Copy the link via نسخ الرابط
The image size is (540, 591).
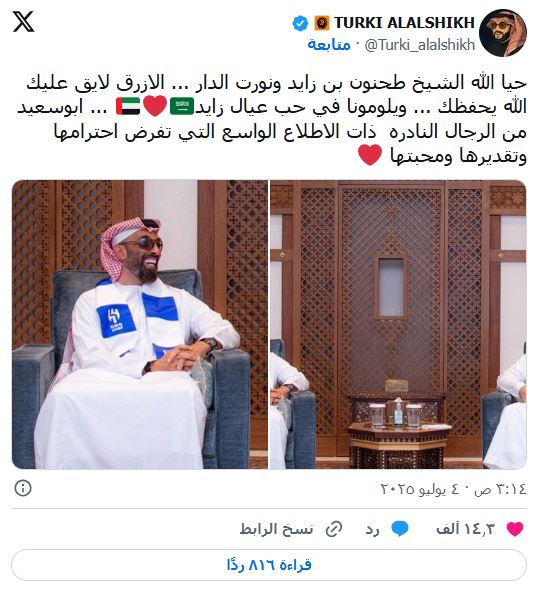click(277, 529)
